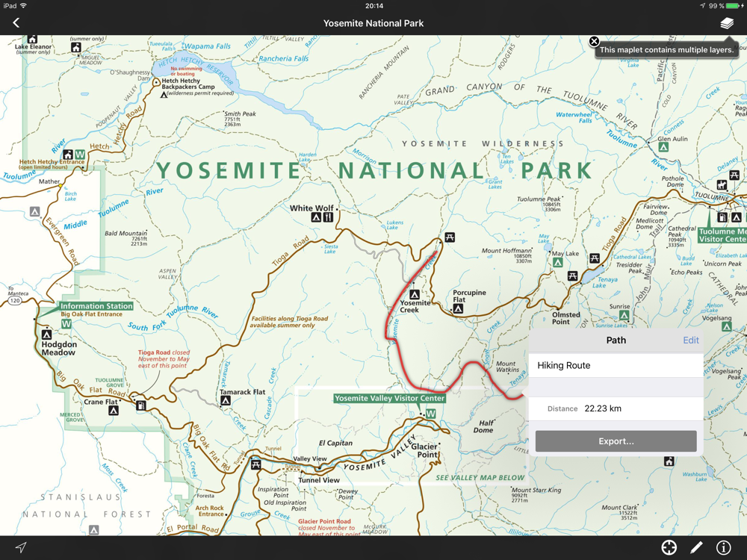Tap the battery indicator in status bar
This screenshot has width=747, height=560.
tap(734, 6)
